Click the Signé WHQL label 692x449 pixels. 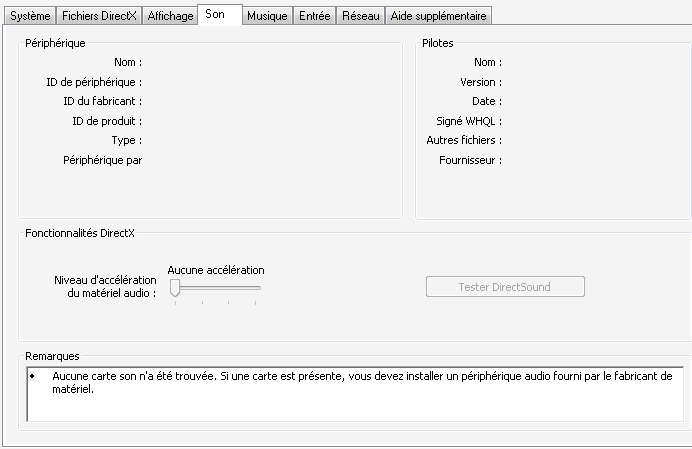(461, 121)
